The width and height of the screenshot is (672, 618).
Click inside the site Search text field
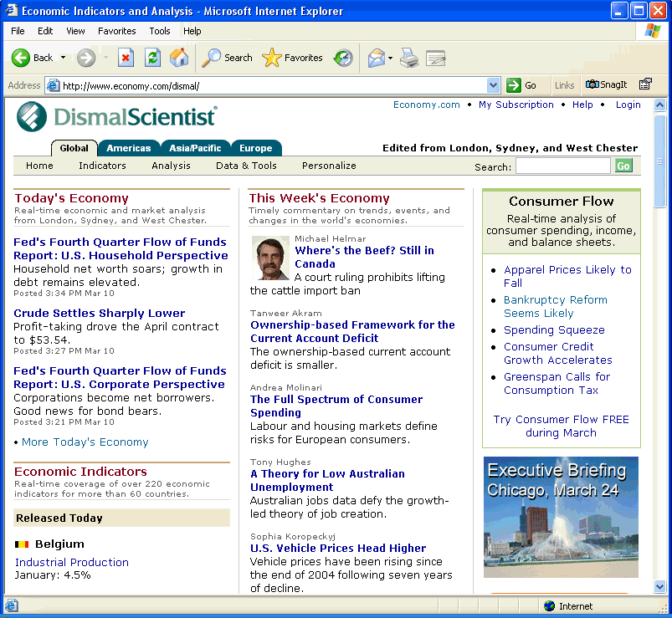tap(562, 166)
